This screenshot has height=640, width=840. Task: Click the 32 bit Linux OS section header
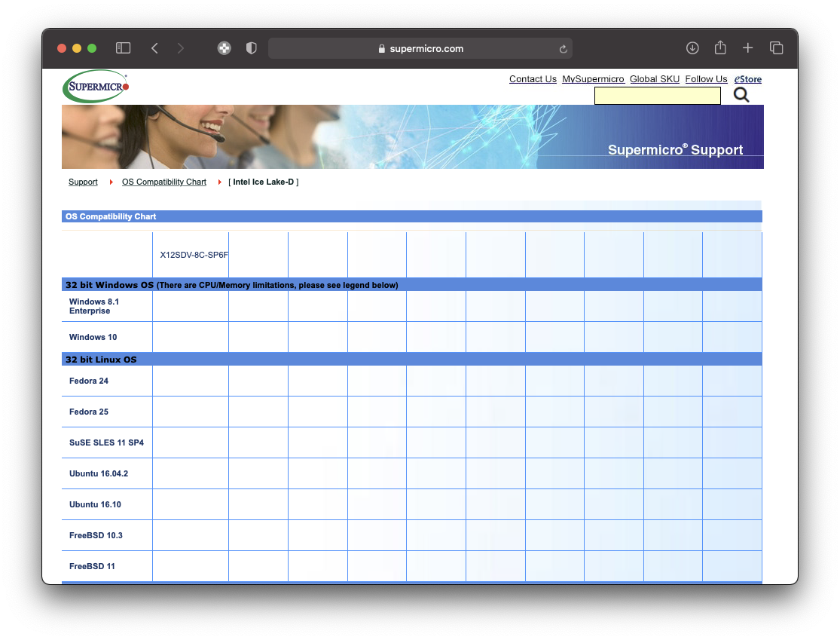pos(412,359)
